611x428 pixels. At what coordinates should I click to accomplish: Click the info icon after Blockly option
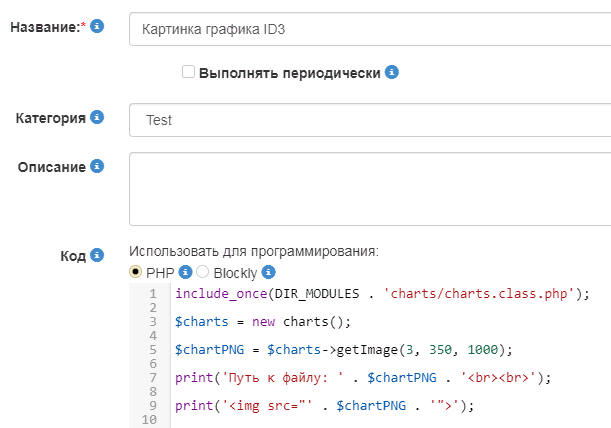tap(268, 272)
